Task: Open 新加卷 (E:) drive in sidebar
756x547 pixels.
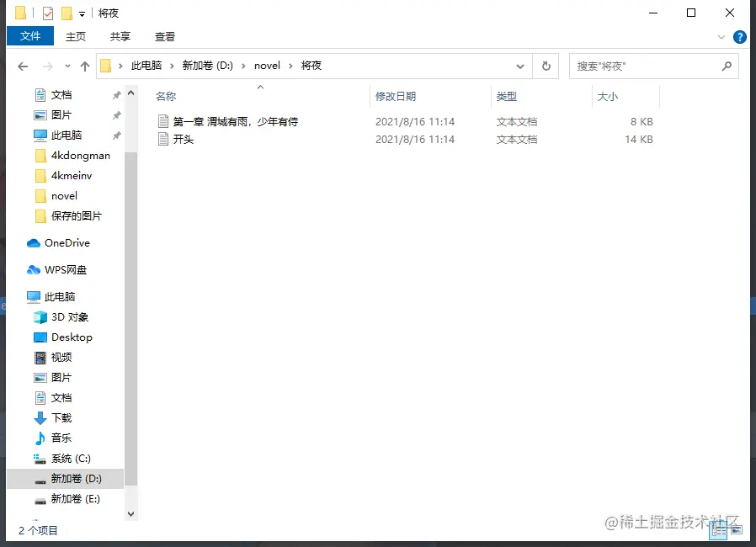Action: (75, 499)
